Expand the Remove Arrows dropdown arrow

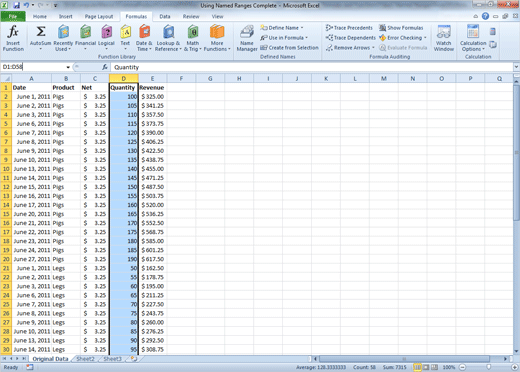coord(373,48)
